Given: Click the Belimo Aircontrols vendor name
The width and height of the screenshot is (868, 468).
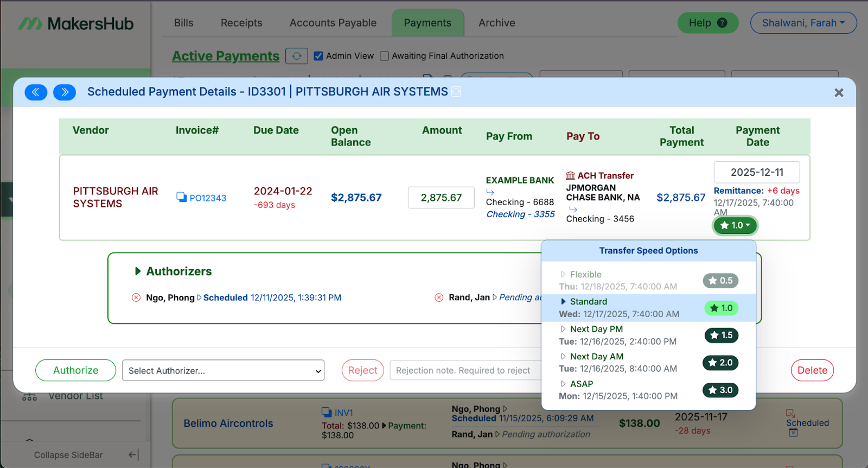Looking at the screenshot, I should click(x=228, y=423).
